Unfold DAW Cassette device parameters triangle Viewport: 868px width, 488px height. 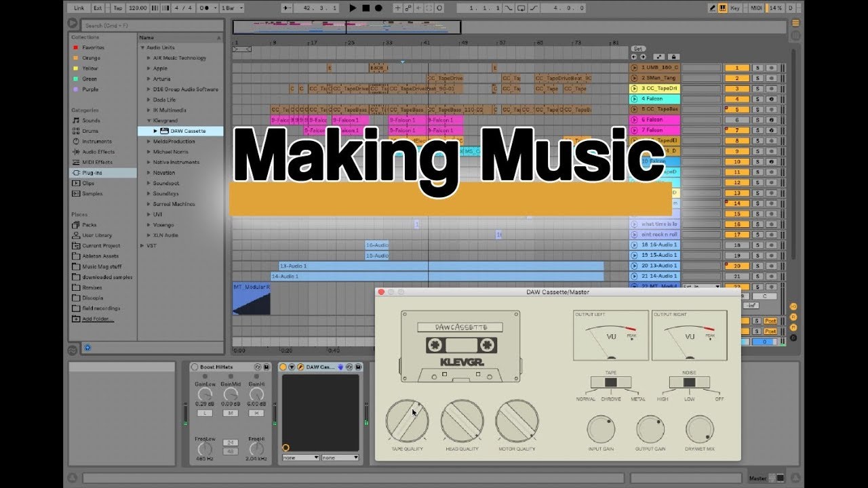(x=292, y=367)
